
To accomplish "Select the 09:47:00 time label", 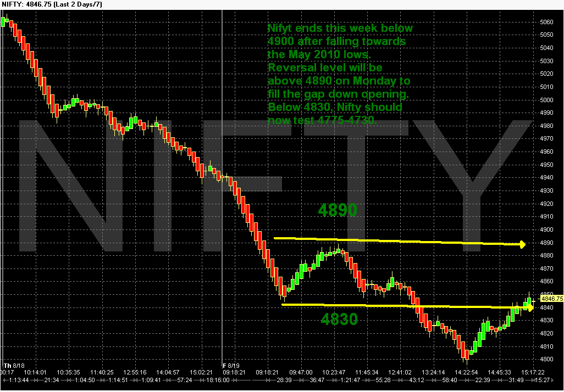I will pyautogui.click(x=300, y=372).
